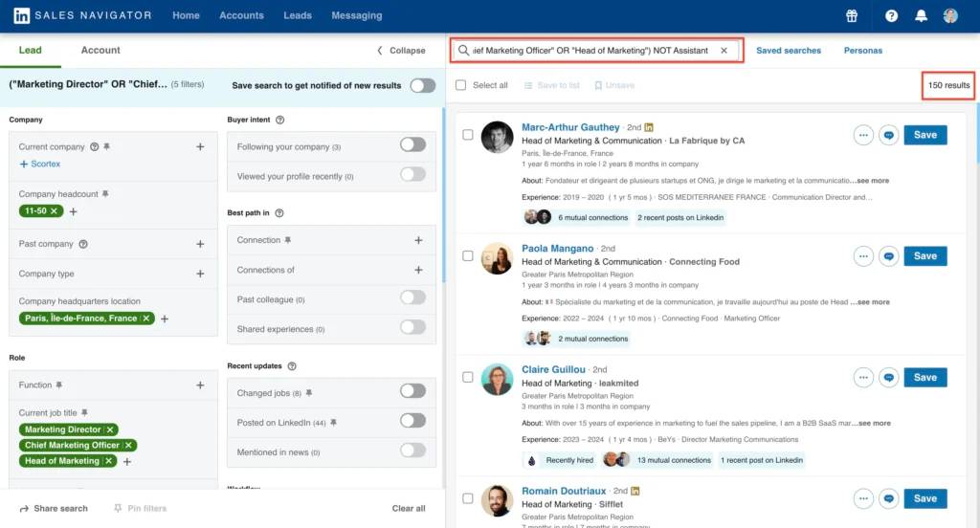Remove the Marketing Director job title chip
This screenshot has width=980, height=528.
[x=111, y=429]
